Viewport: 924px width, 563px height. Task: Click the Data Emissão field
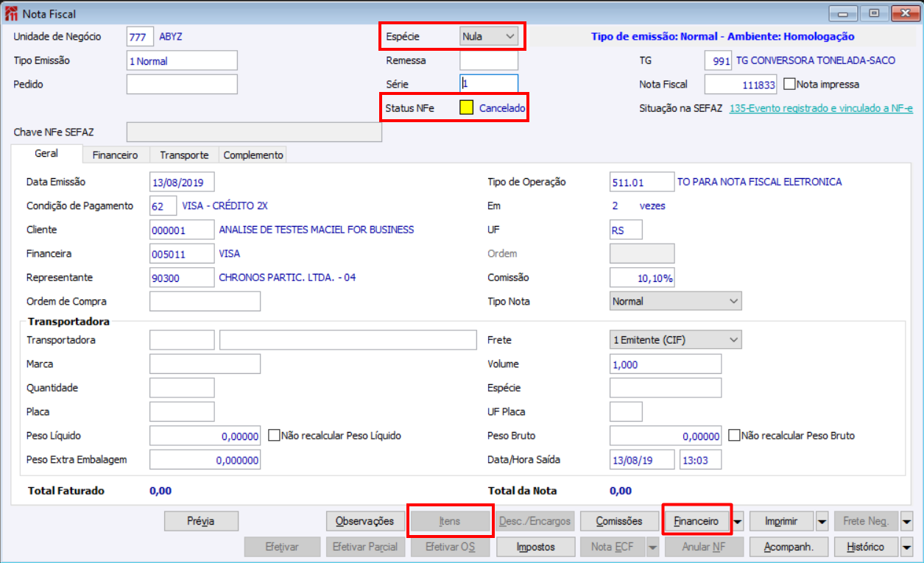(x=182, y=182)
